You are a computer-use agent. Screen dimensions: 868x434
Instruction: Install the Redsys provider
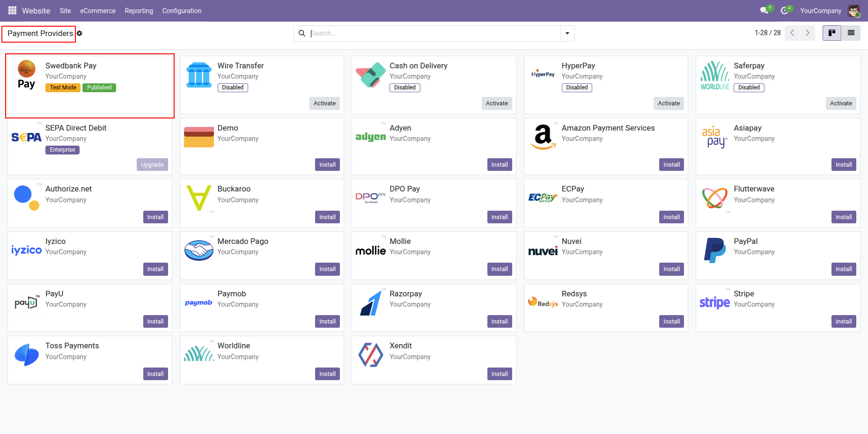click(x=671, y=322)
